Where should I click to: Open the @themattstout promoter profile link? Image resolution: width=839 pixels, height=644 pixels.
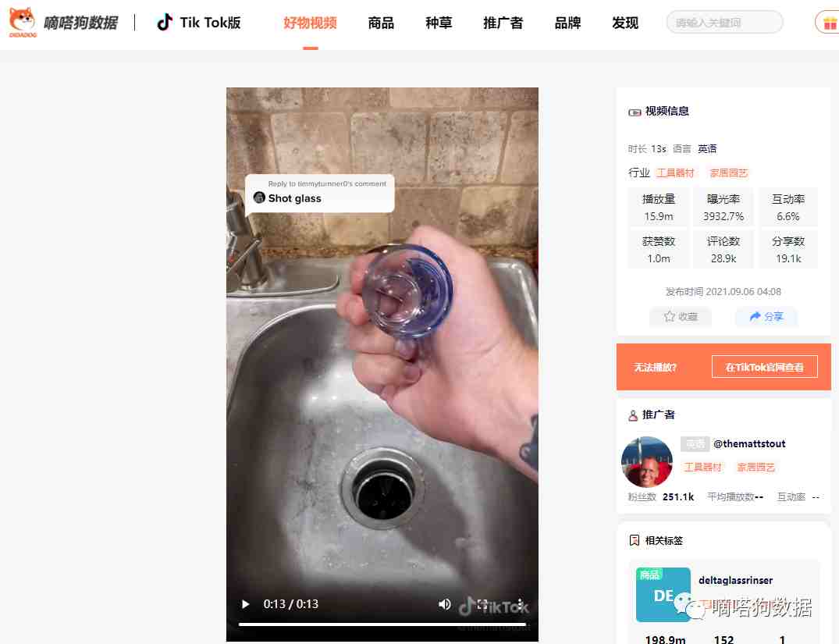[749, 444]
